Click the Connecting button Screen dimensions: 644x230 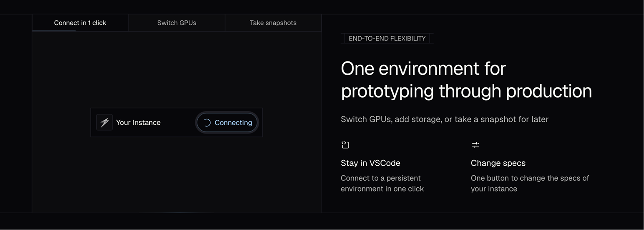tap(227, 122)
